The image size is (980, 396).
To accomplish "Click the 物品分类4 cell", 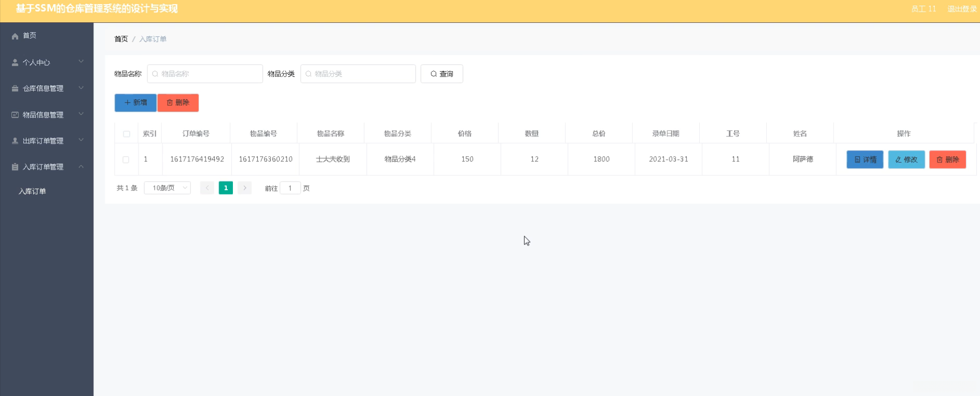I will tap(400, 159).
